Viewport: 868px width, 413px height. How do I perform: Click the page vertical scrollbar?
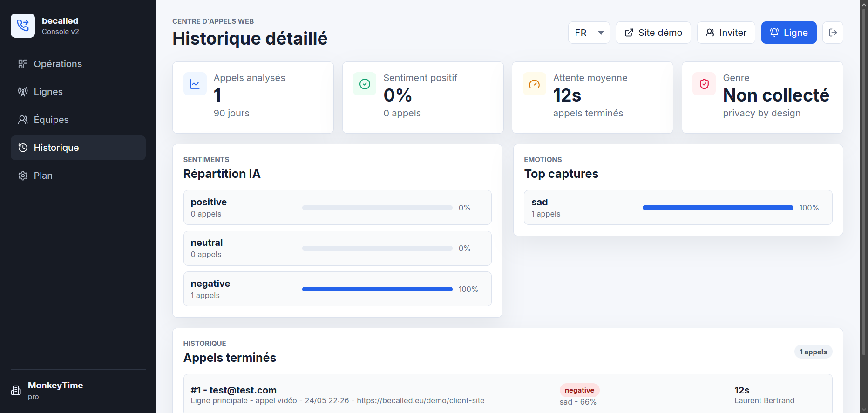864,182
